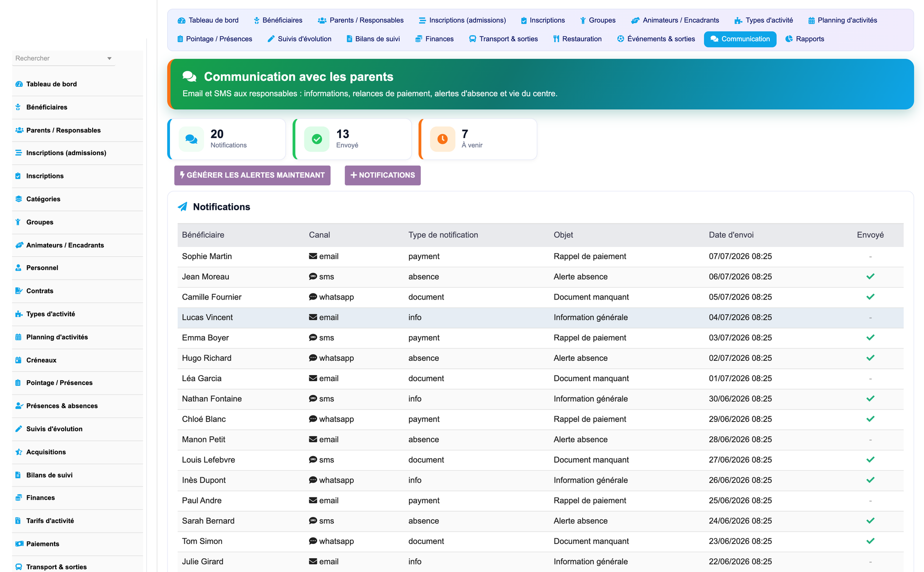Click the green Envoyé checkmark card icon
The image size is (924, 572).
point(317,139)
